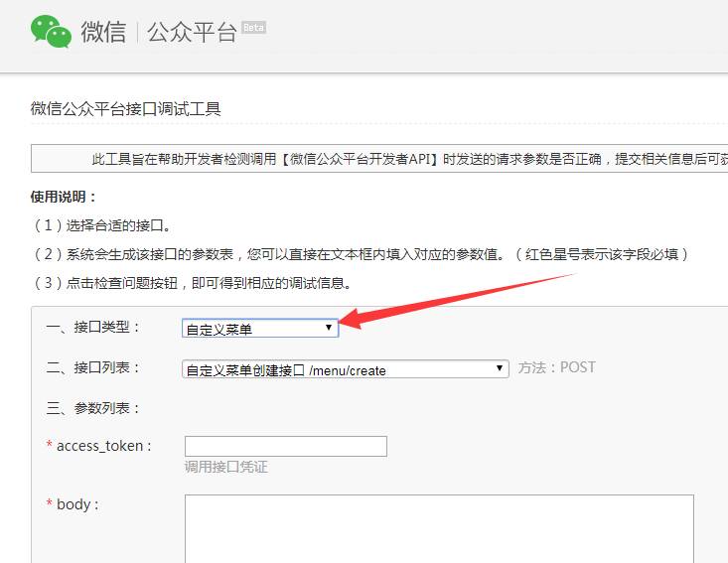Viewport: 728px width, 563px height.
Task: Open the 接口类型 dropdown showing 自定义菜单
Action: click(260, 328)
